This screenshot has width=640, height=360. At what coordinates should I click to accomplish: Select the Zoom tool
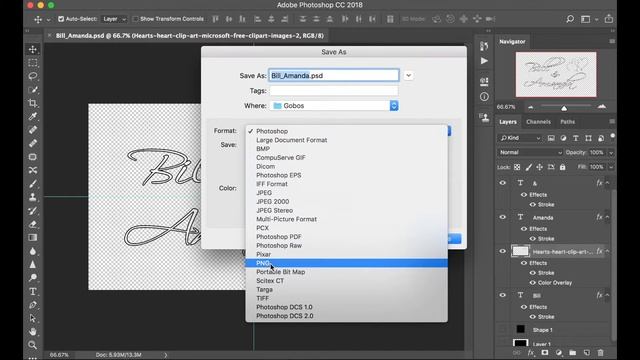(x=33, y=345)
